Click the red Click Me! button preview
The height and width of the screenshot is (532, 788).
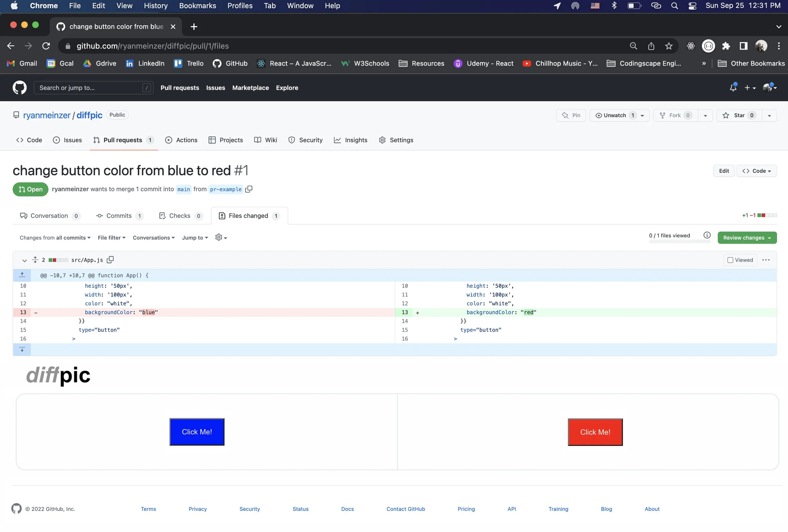tap(595, 432)
